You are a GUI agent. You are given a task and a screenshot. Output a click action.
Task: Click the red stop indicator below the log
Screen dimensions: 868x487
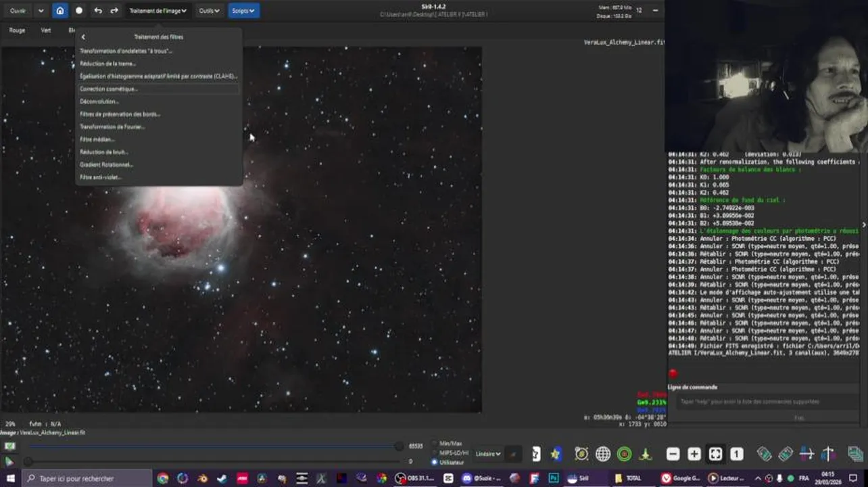click(673, 373)
